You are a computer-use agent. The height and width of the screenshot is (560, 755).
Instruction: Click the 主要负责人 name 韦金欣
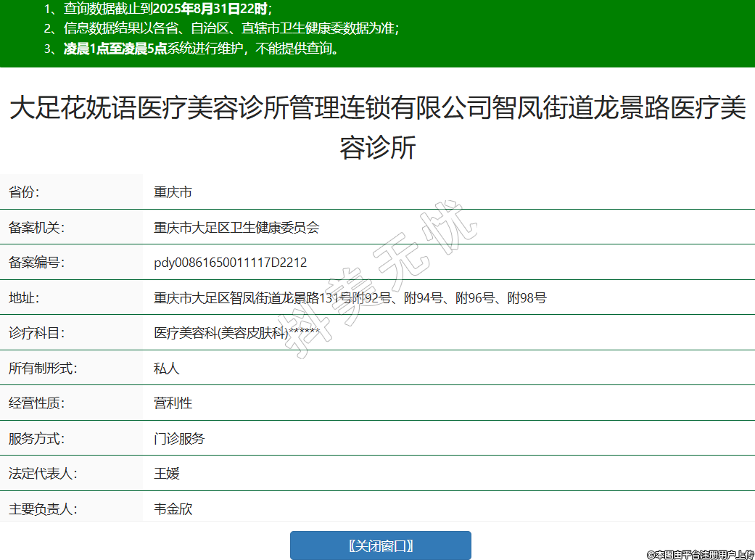[x=173, y=509]
